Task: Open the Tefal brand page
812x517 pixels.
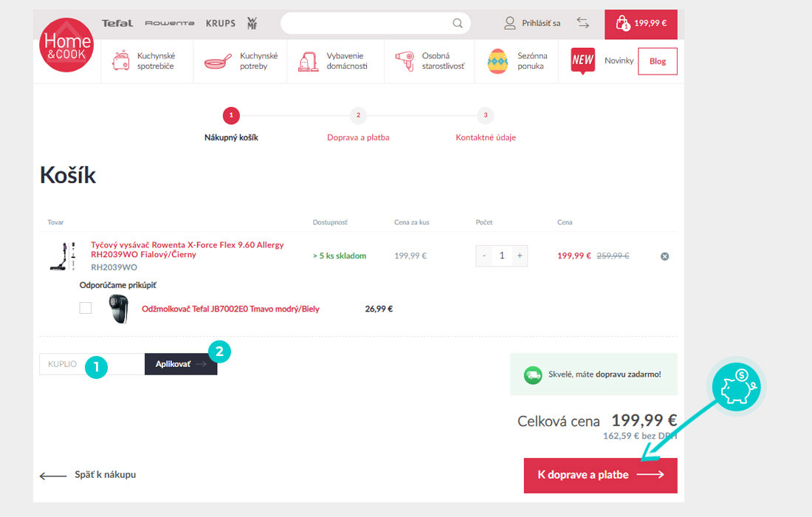Action: [x=117, y=24]
